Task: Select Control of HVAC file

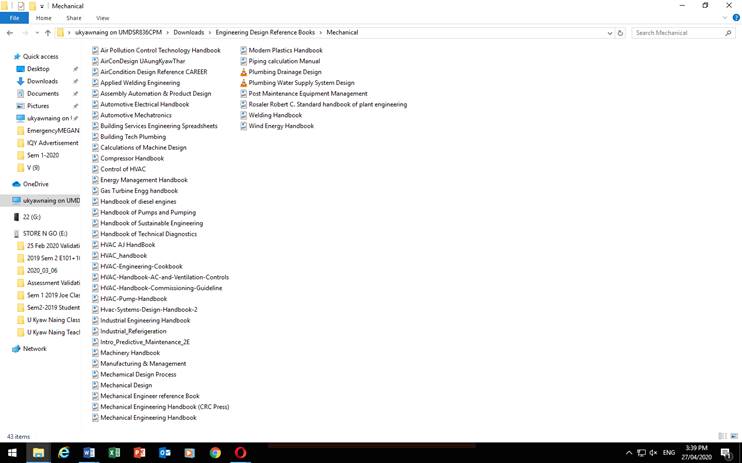Action: point(123,169)
